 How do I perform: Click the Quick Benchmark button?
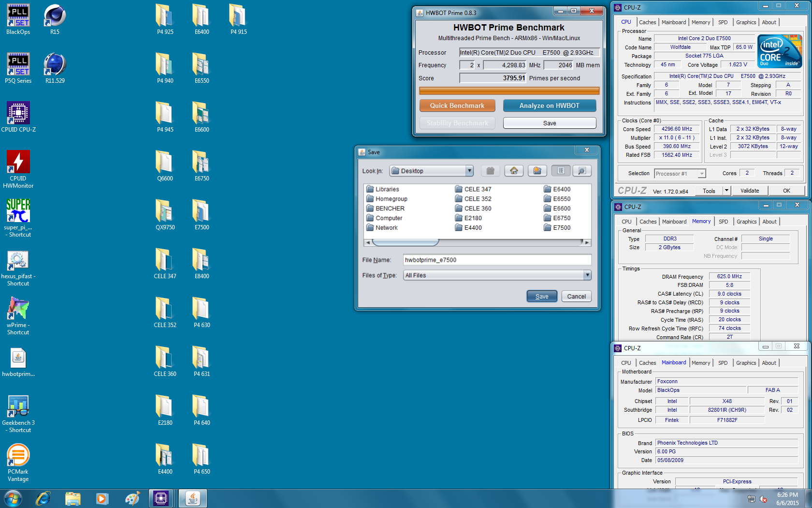(457, 105)
